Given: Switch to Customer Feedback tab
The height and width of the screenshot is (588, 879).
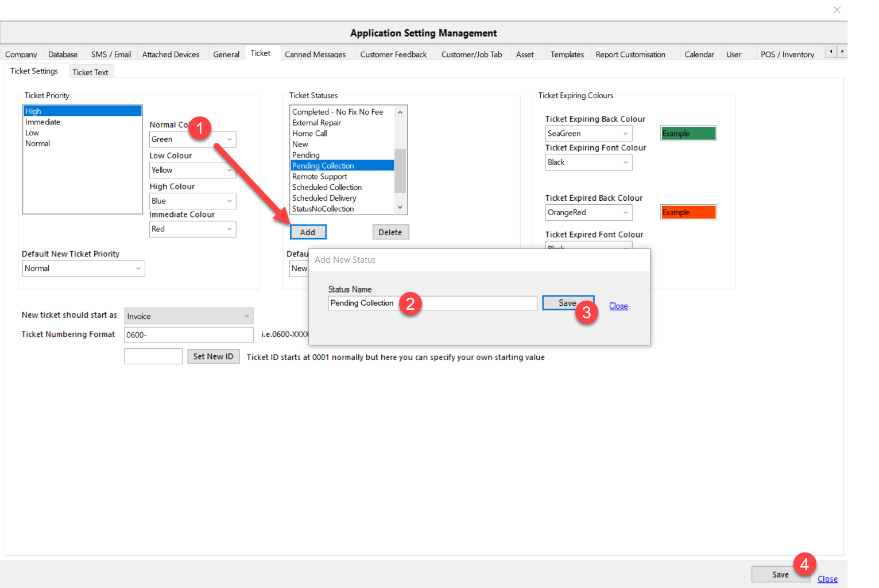Looking at the screenshot, I should tap(393, 54).
